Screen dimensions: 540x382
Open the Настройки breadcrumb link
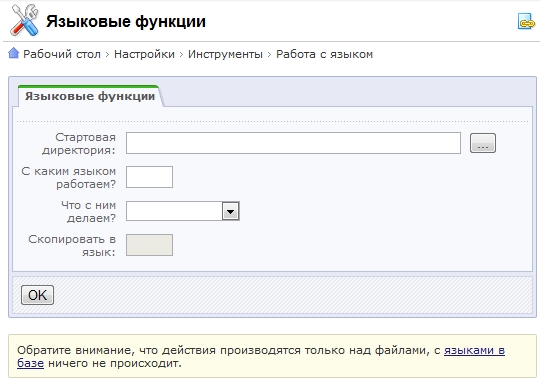pyautogui.click(x=144, y=54)
